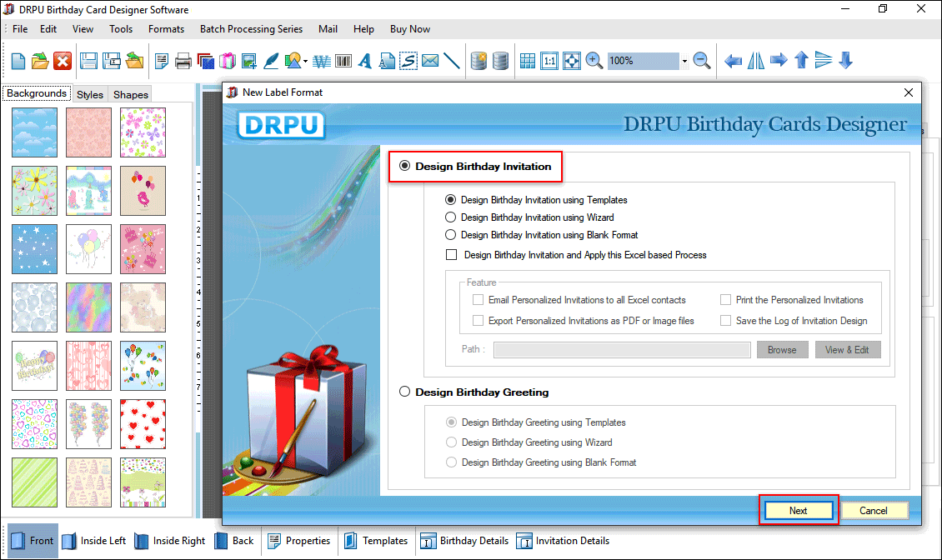Click the gift box icon in toolbar
The width and height of the screenshot is (942, 560).
(x=228, y=61)
